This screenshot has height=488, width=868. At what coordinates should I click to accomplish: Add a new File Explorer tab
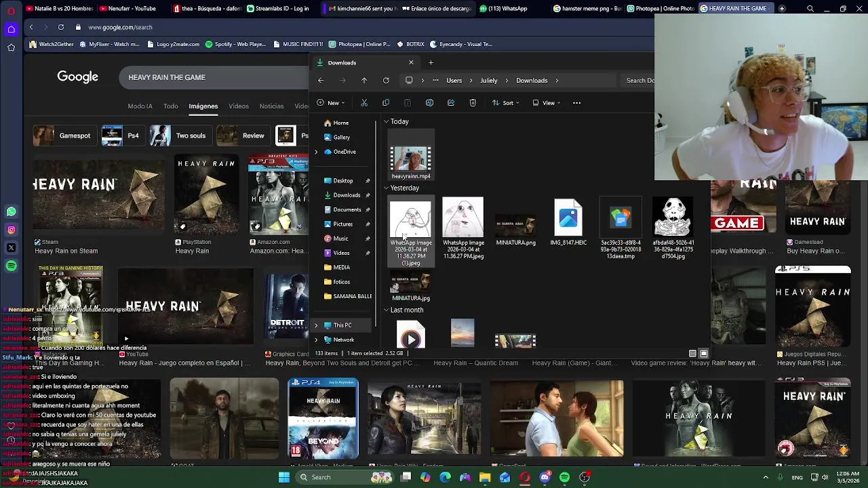(x=431, y=62)
